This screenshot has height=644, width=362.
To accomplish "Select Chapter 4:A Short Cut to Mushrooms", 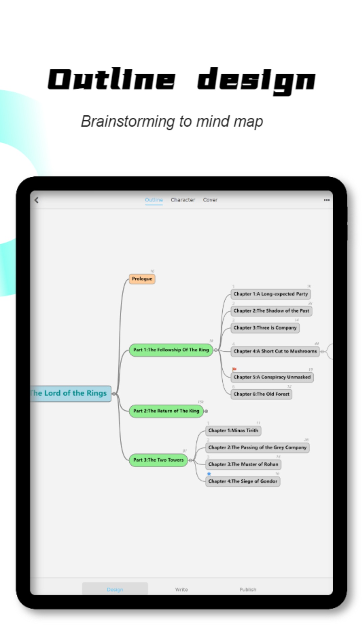I will click(x=275, y=351).
